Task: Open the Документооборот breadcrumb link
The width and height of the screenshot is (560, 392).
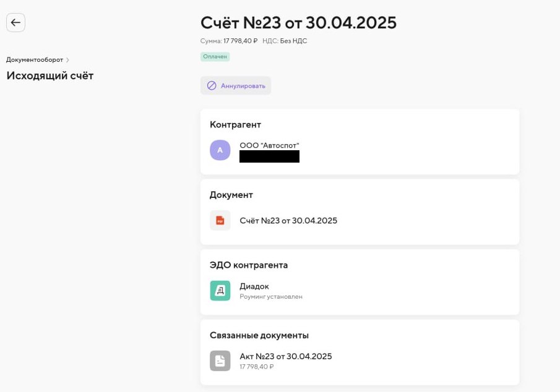Action: click(35, 60)
